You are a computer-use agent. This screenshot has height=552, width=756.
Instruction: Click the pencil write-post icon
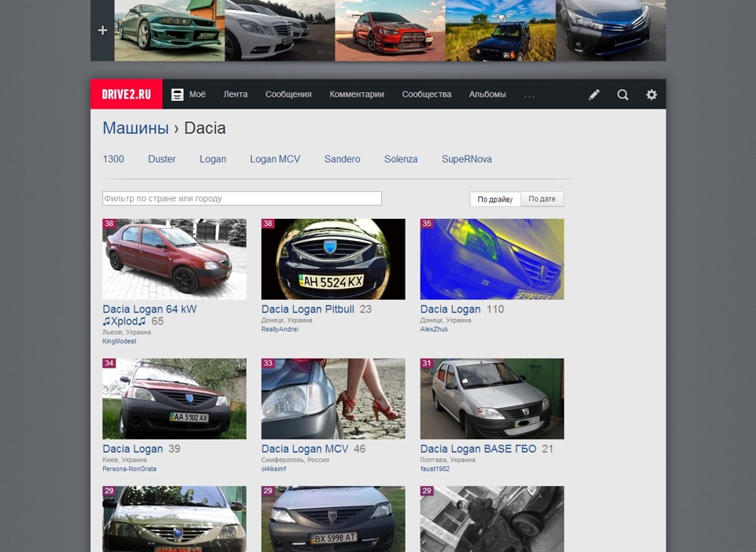[594, 94]
